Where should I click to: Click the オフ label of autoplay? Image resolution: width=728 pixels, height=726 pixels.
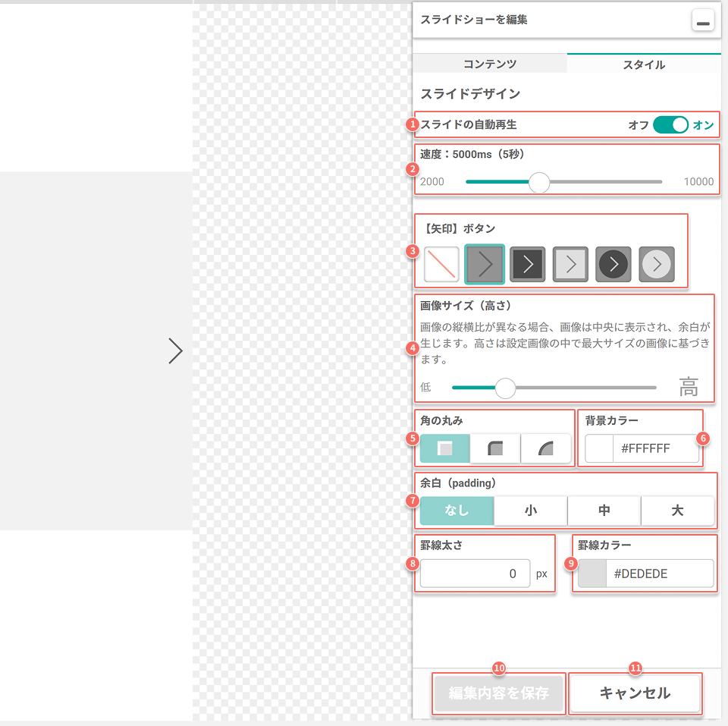[x=639, y=125]
